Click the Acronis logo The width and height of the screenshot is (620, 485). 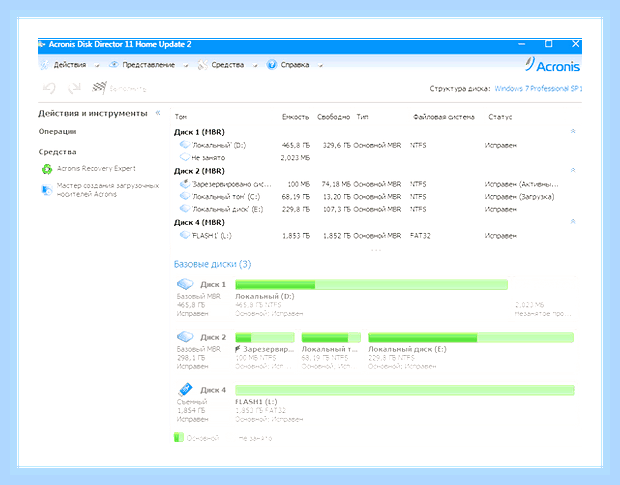pyautogui.click(x=553, y=64)
